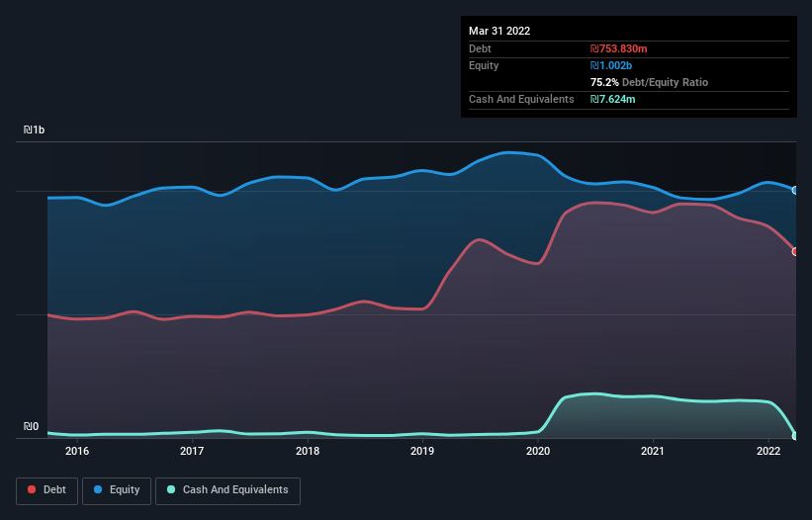
Task: Click the blue Equity legend dot
Action: click(98, 489)
